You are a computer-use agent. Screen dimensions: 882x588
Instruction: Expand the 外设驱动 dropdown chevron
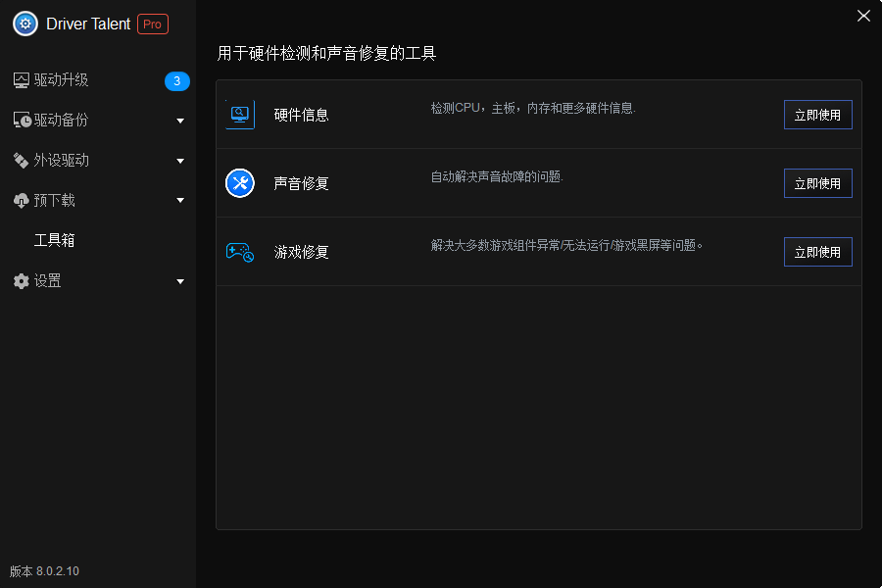coord(180,160)
